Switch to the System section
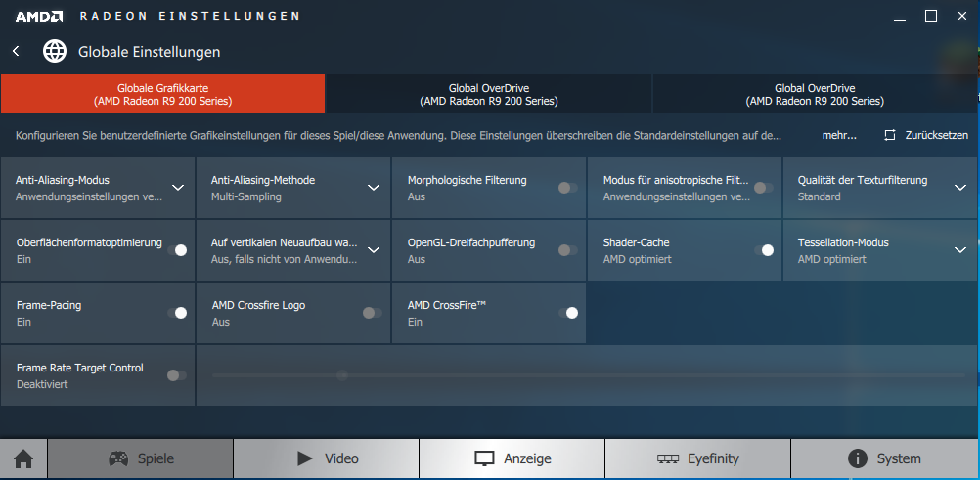Image resolution: width=980 pixels, height=480 pixels. pos(885,458)
